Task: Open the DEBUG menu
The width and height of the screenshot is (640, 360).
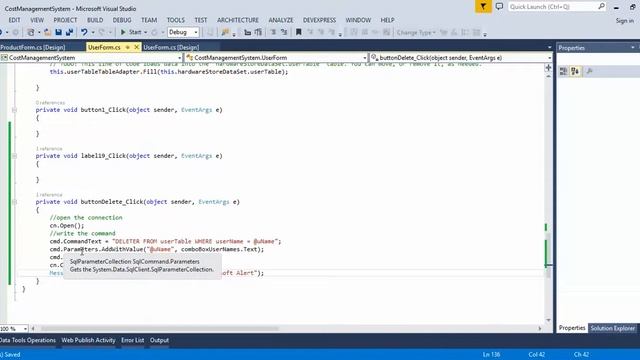Action: coord(122,20)
